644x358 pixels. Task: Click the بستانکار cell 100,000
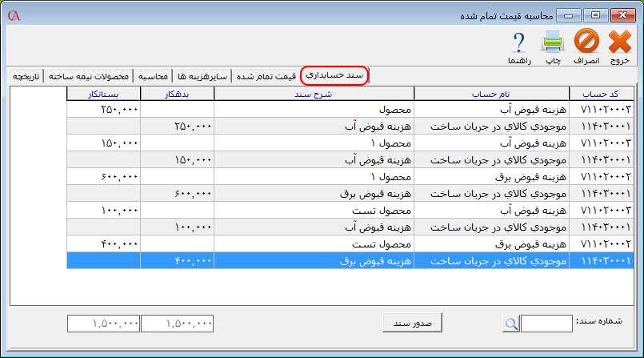[103, 211]
